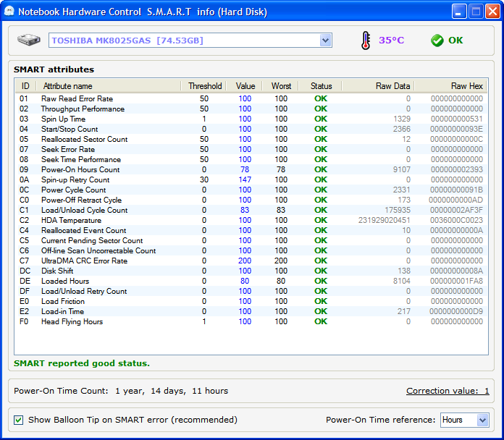Image resolution: width=504 pixels, height=440 pixels.
Task: Click SMART reported good status message
Action: (82, 363)
